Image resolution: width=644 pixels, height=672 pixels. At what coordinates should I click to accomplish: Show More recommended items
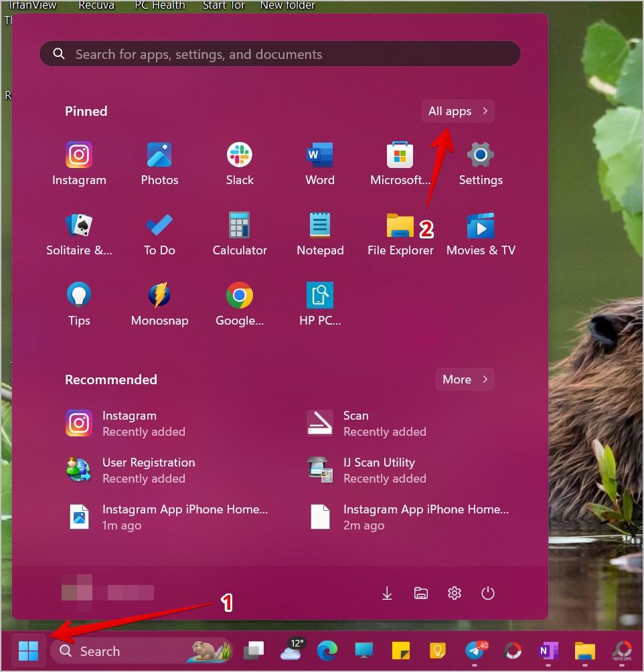465,380
